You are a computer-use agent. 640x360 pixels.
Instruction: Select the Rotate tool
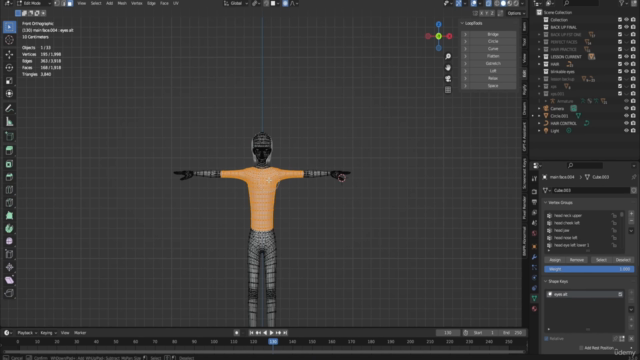[x=9, y=68]
